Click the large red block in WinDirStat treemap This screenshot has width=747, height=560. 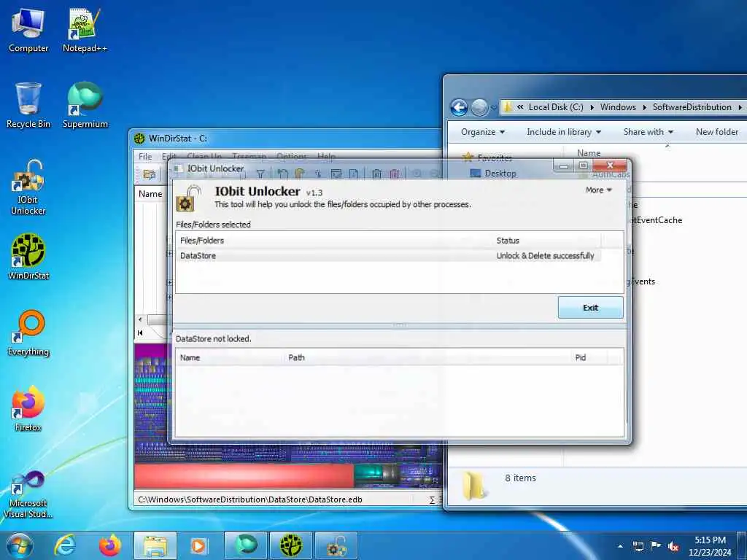click(244, 477)
